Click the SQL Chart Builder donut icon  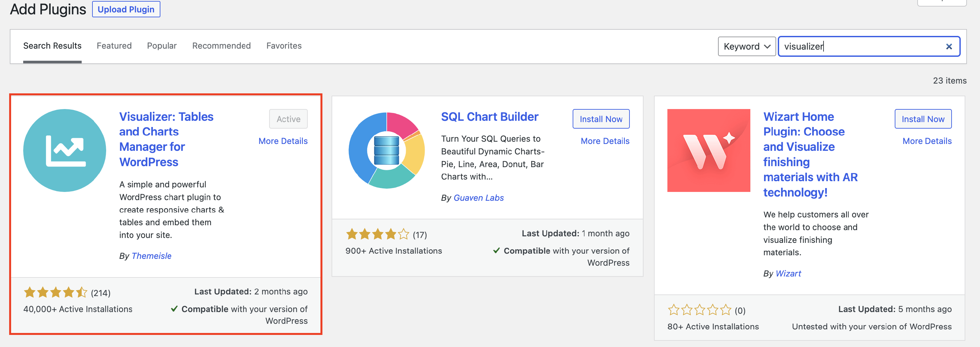click(386, 150)
